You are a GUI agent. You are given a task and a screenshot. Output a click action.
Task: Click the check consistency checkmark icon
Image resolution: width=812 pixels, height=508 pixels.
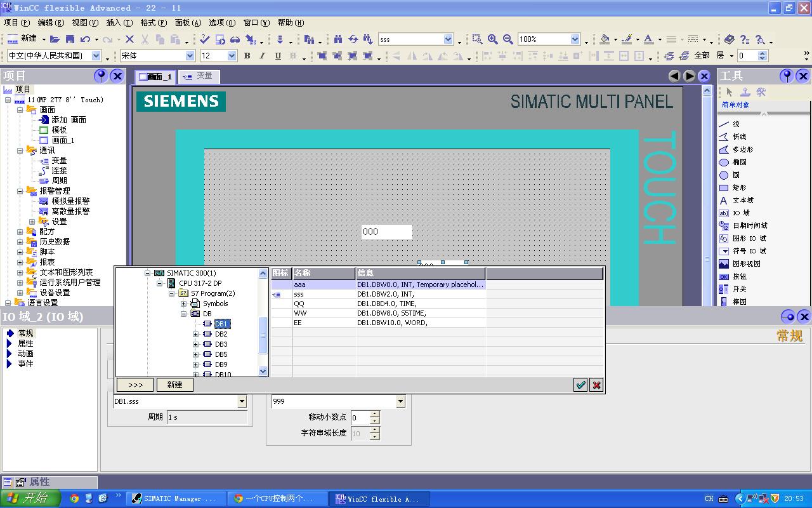(204, 39)
